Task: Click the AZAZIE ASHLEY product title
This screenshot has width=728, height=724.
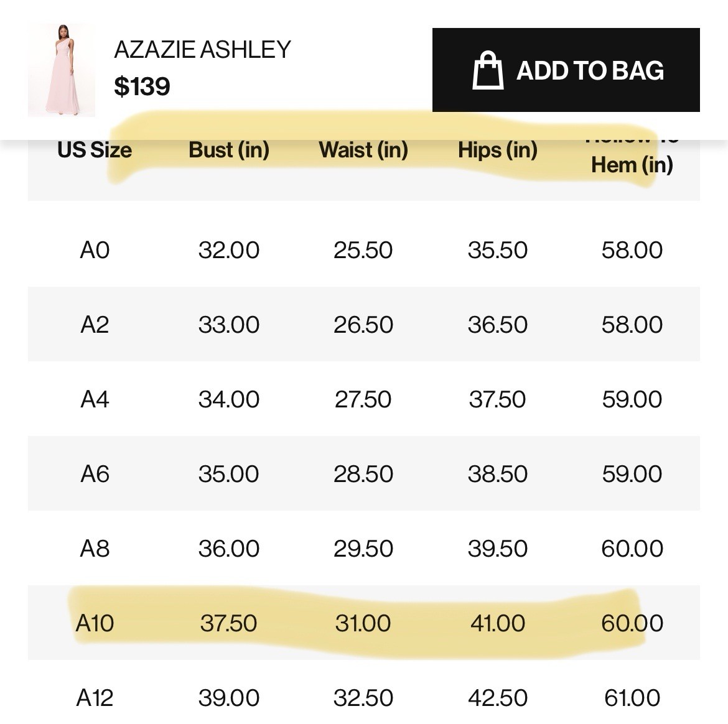Action: [202, 50]
